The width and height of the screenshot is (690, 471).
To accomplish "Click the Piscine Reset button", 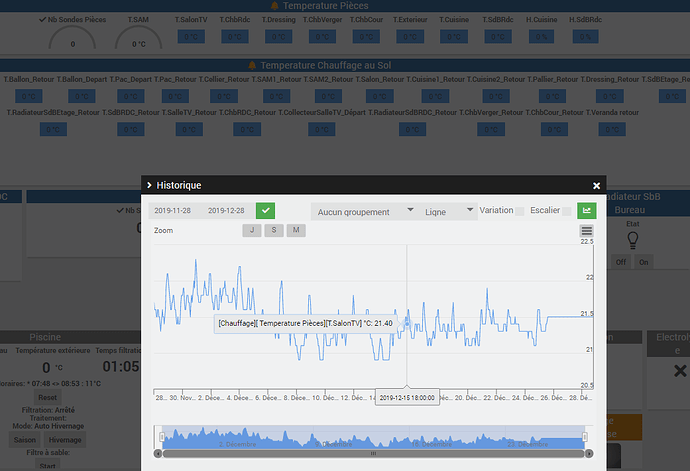I will [x=47, y=397].
